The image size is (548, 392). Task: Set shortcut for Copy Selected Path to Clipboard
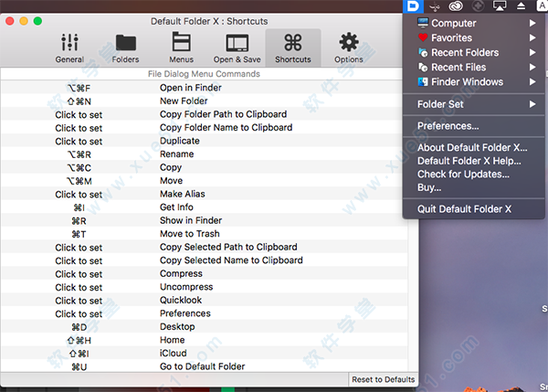point(79,248)
